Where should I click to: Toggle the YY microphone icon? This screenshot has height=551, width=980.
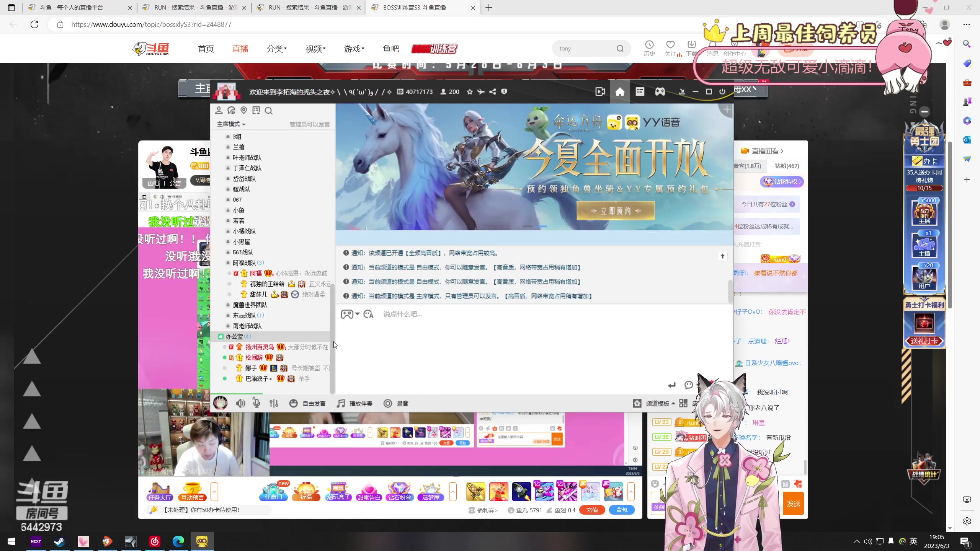click(x=256, y=403)
